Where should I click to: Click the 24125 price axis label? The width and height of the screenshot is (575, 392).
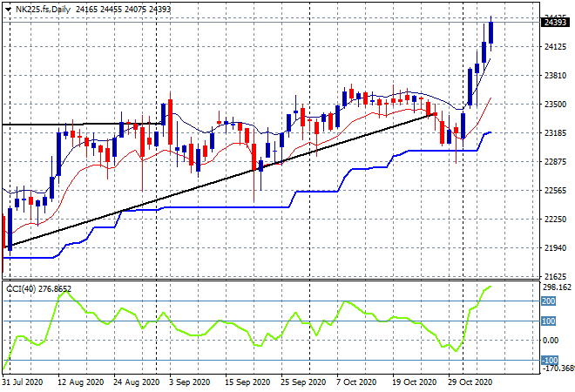point(556,46)
